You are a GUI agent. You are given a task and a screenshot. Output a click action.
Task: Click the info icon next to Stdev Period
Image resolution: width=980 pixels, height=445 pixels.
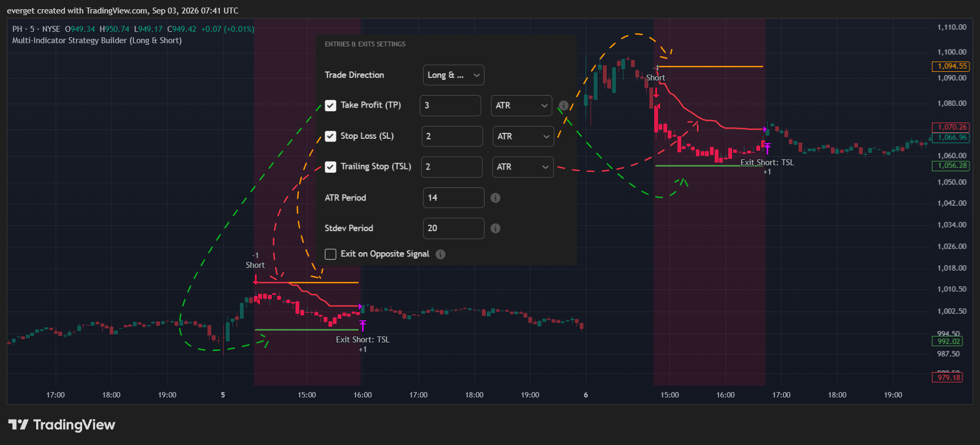click(495, 228)
